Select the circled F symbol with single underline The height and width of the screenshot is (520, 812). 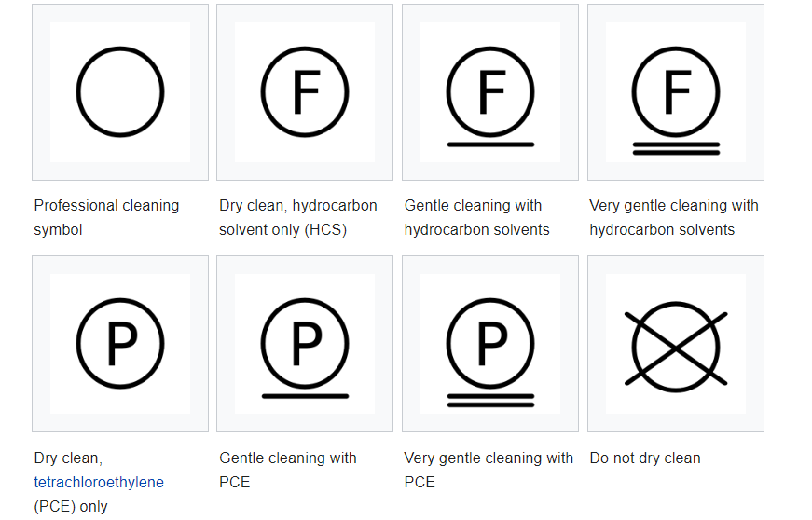pyautogui.click(x=489, y=97)
